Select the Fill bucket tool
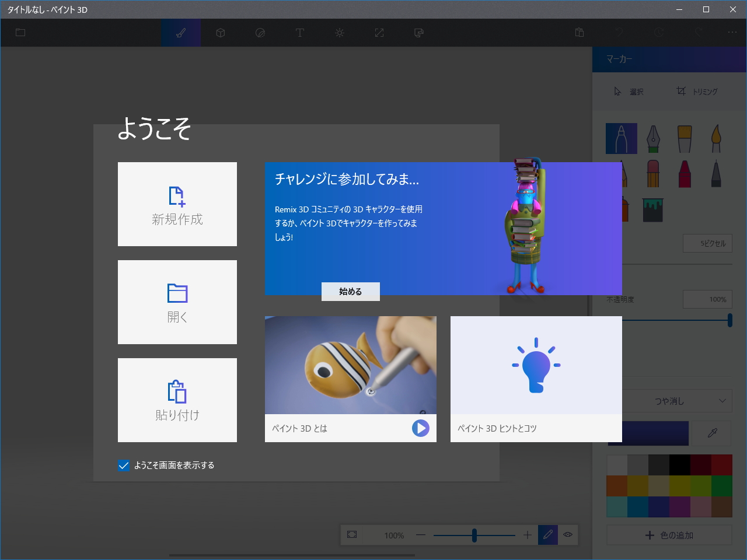This screenshot has height=560, width=747. tap(653, 210)
